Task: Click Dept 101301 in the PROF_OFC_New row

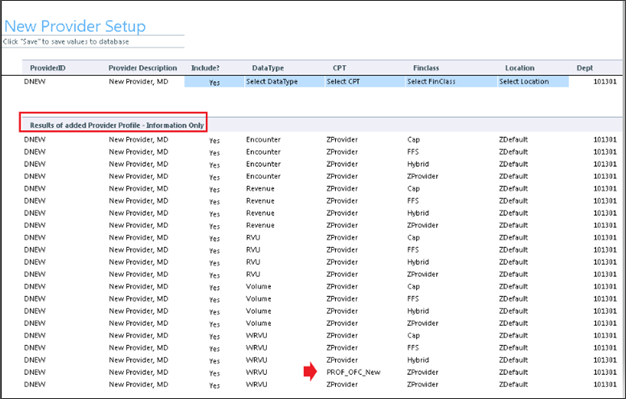Action: tap(605, 372)
